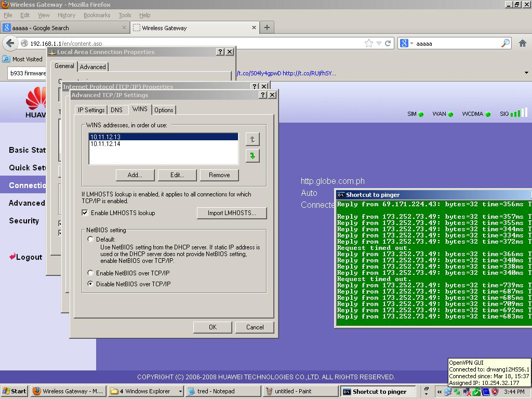The height and width of the screenshot is (399, 532).
Task: Open the Tools menu in Firefox
Action: [x=125, y=15]
